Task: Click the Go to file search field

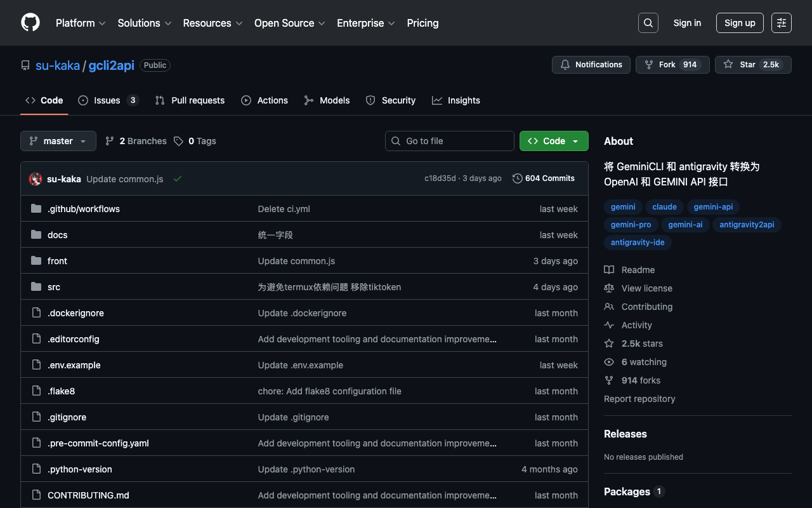Action: point(450,141)
